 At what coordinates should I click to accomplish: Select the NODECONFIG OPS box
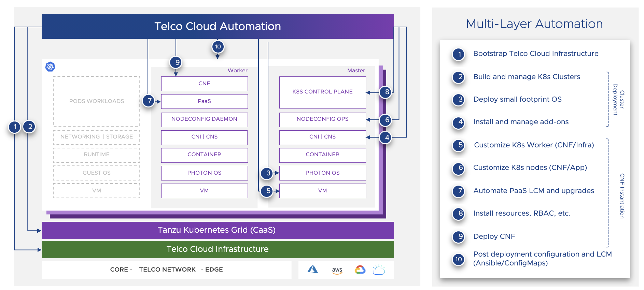point(323,119)
